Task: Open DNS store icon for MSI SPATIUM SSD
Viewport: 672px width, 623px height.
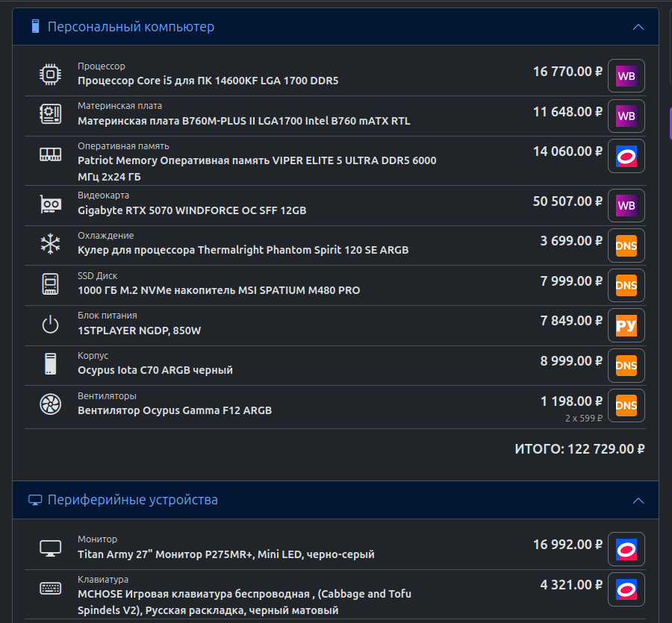Action: (626, 286)
